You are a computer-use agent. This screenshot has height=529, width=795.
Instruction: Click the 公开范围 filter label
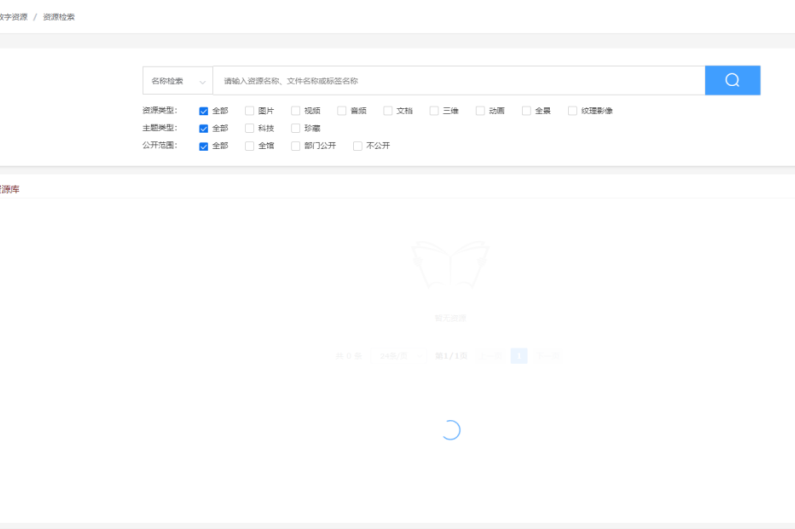[160, 145]
